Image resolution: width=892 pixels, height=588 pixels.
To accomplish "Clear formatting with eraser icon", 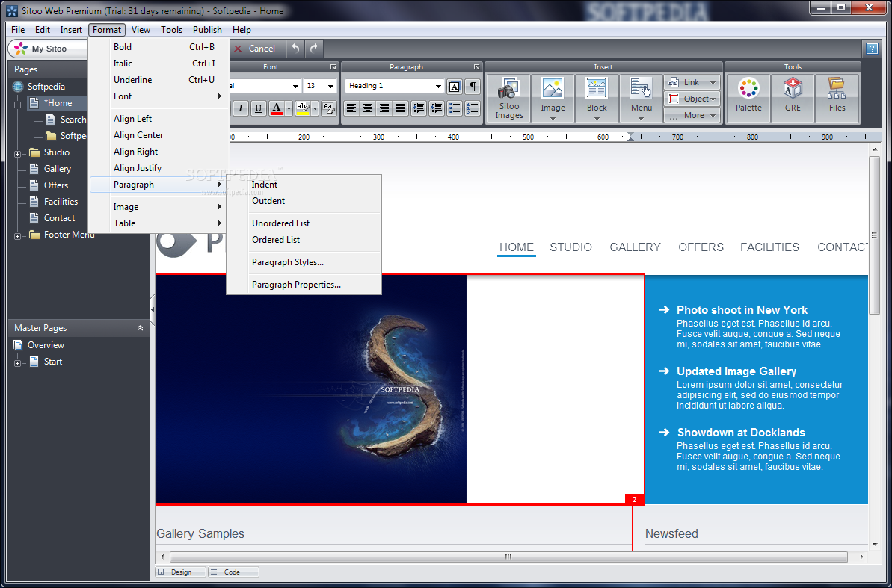I will pyautogui.click(x=329, y=108).
